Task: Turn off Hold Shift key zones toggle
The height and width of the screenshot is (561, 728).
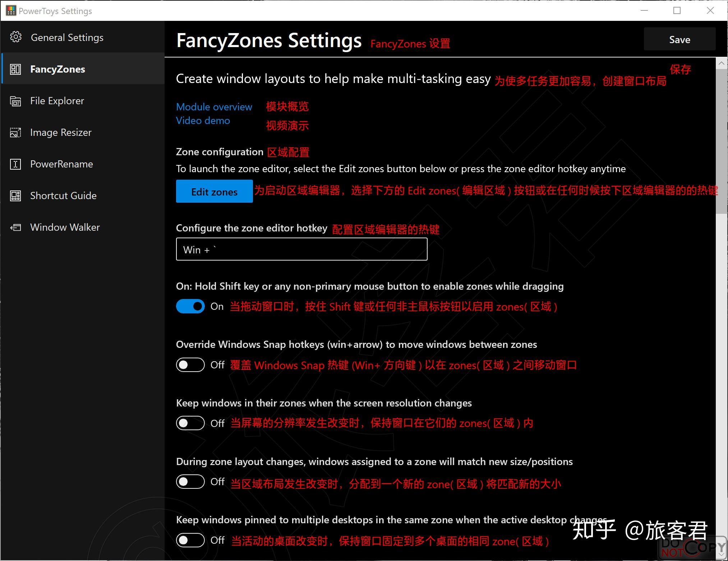Action: click(190, 306)
